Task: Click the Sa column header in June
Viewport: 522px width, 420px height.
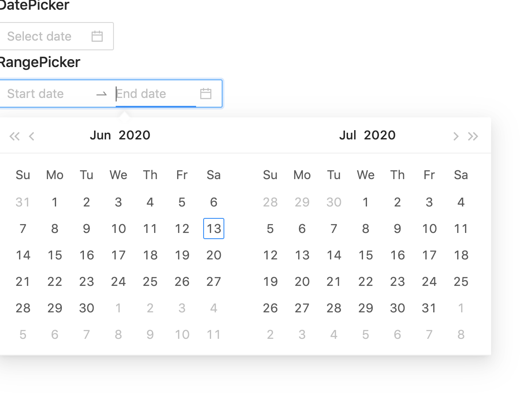Action: pyautogui.click(x=214, y=175)
